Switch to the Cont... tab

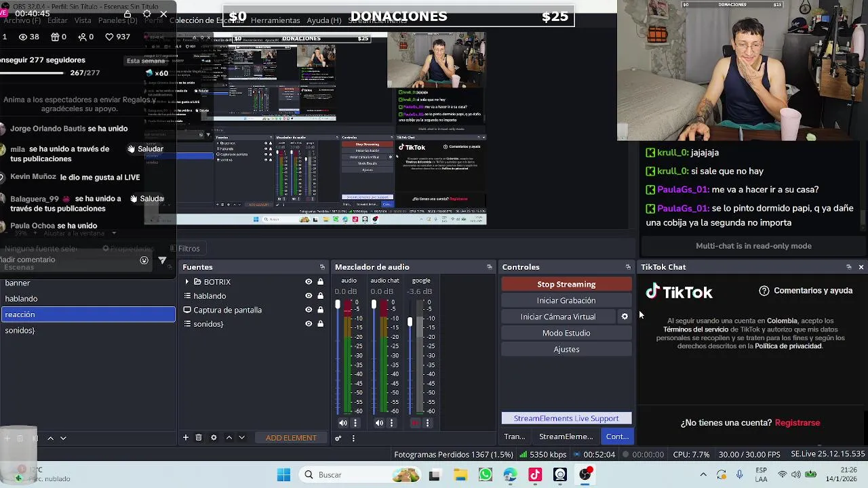tap(617, 436)
